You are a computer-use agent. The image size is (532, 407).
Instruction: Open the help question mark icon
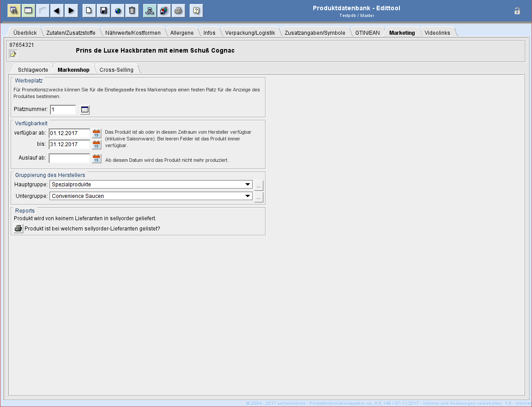[x=196, y=11]
